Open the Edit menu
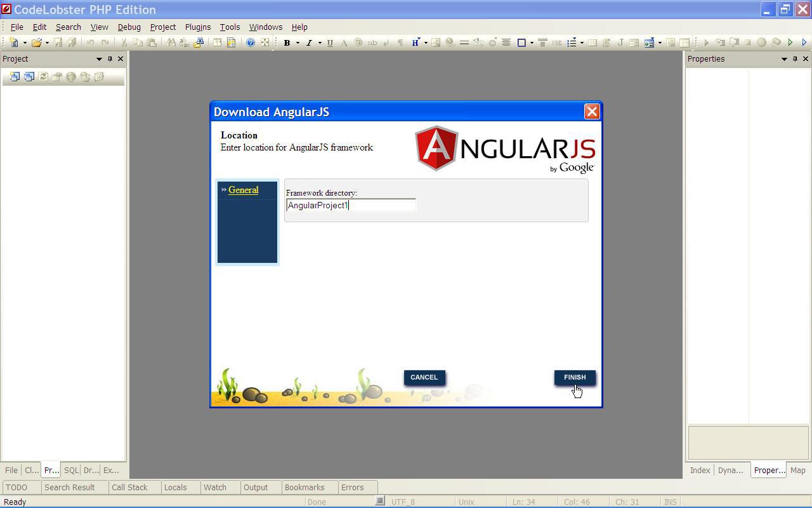Screen dimensions: 812x508 point(39,27)
